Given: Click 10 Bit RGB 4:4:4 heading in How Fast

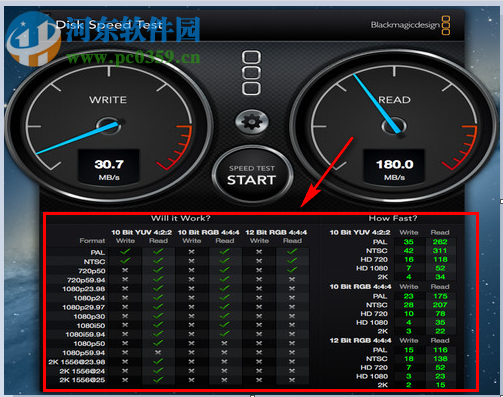Looking at the screenshot, I should coord(360,287).
